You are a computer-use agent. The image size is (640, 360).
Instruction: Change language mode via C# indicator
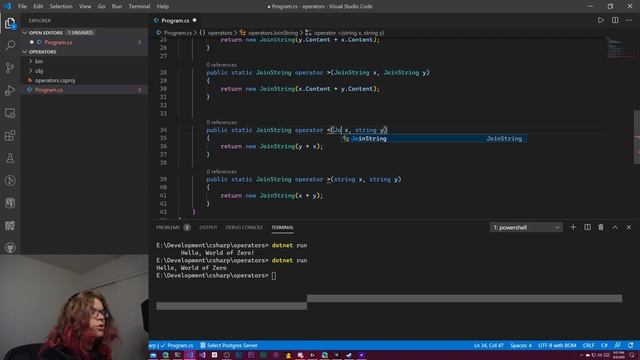click(x=604, y=345)
